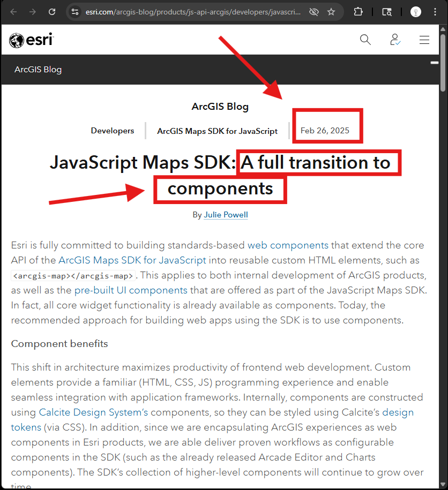448x490 pixels.
Task: Click the page's vertical scrollbar thumb
Action: 443,63
